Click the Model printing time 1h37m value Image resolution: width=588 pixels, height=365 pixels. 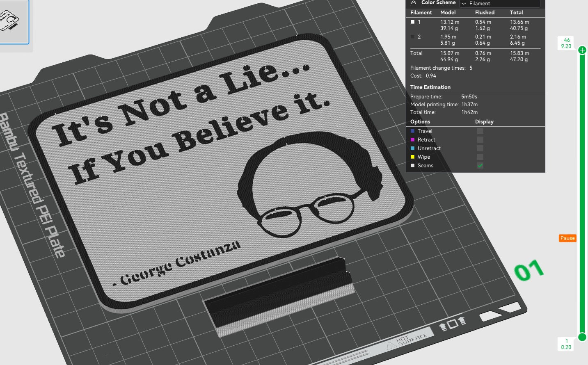pos(469,105)
